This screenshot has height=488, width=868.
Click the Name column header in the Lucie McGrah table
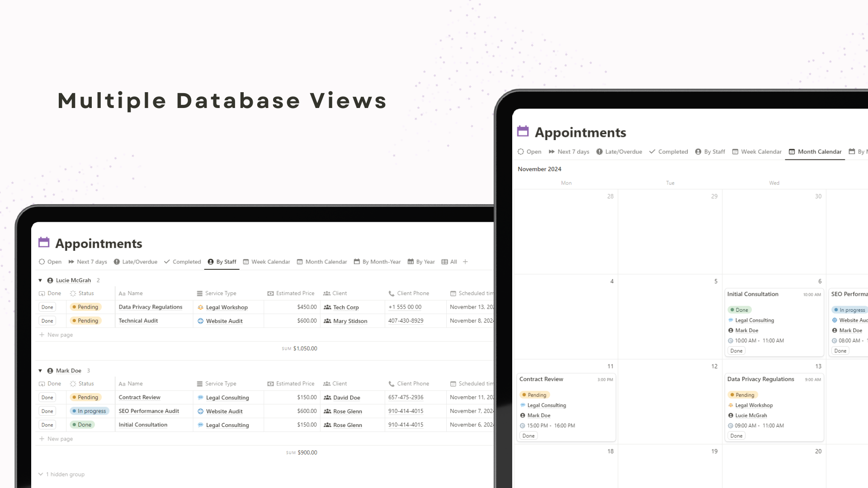click(x=131, y=293)
